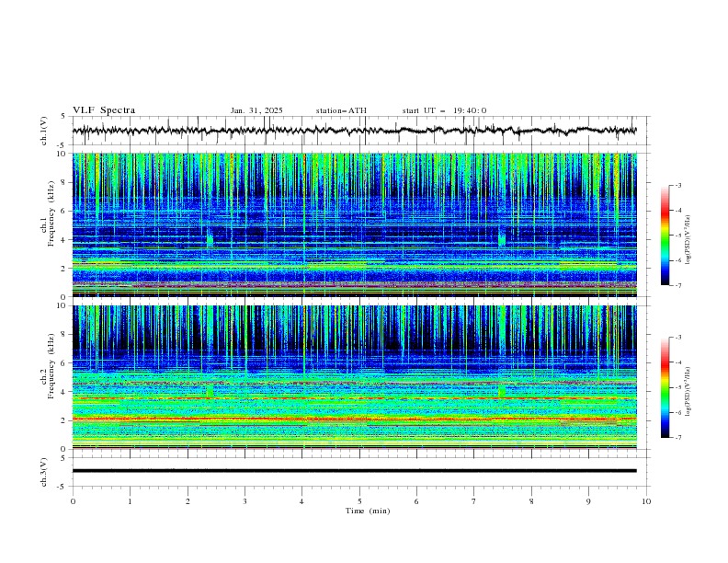Click the 'start UT = 19:40:0' text

444,110
